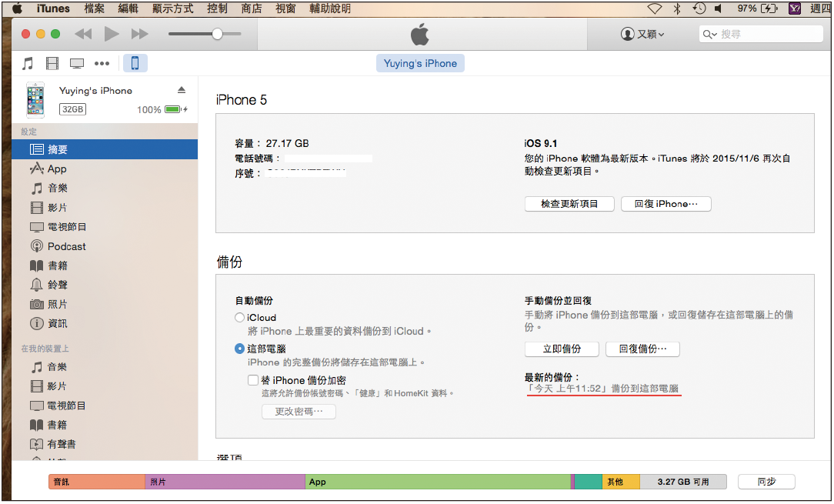The width and height of the screenshot is (834, 504).
Task: Open Time Machine menu bar icon
Action: 699,8
